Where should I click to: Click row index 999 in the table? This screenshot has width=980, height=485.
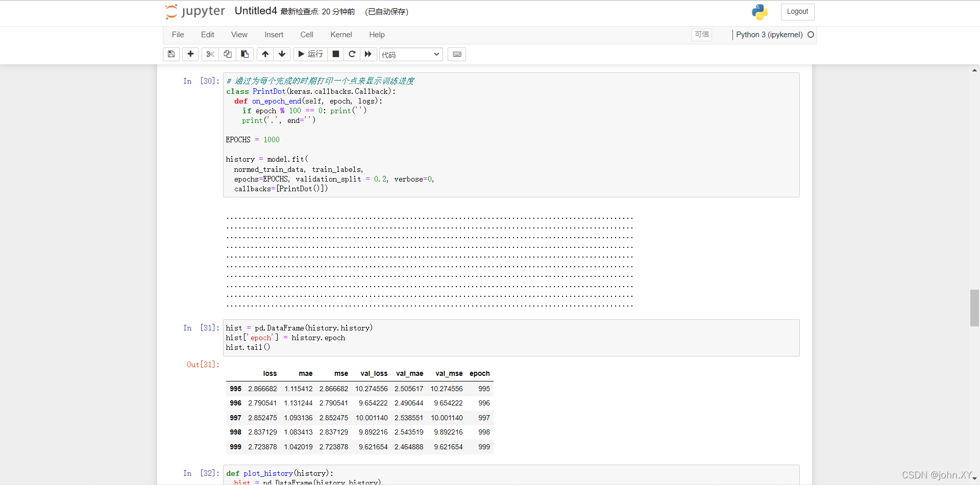(235, 447)
